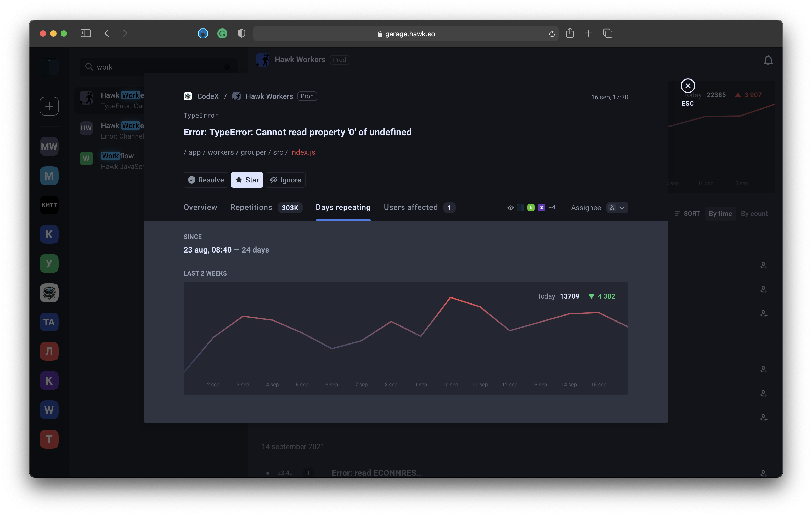Select the Days repeating tab

point(343,207)
